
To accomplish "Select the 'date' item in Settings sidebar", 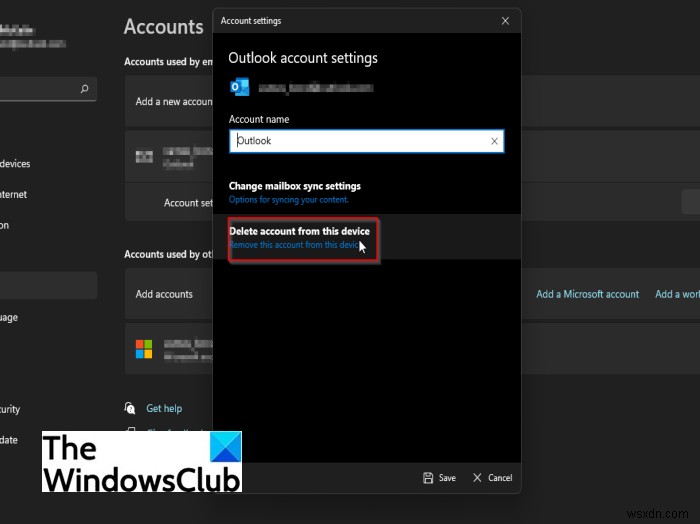I will click(9, 440).
